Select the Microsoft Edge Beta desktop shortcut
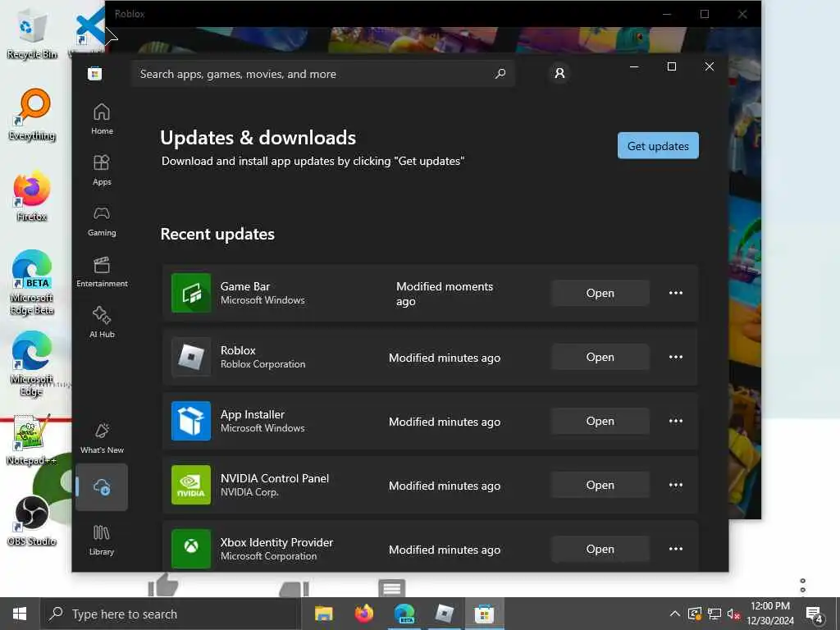The image size is (840, 630). pyautogui.click(x=32, y=282)
